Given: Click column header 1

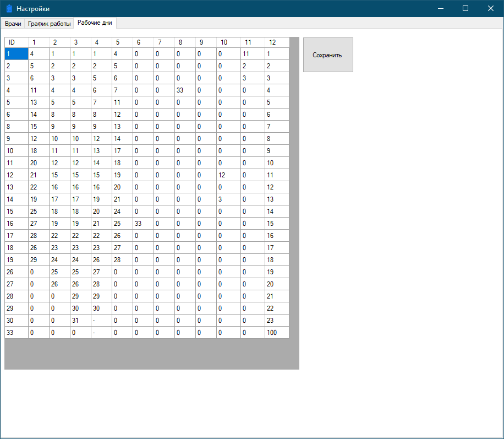Looking at the screenshot, I should (x=39, y=42).
